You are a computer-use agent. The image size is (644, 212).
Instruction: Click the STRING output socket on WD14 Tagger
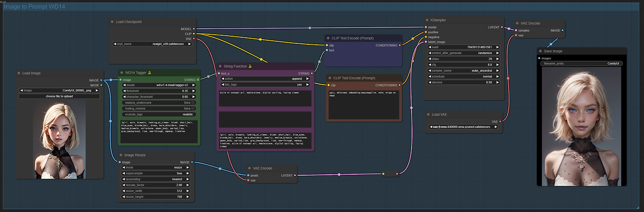coord(198,80)
